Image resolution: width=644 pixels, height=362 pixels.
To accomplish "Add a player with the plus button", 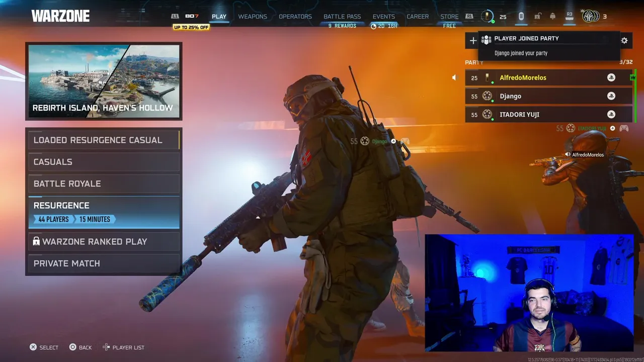I will coord(473,41).
